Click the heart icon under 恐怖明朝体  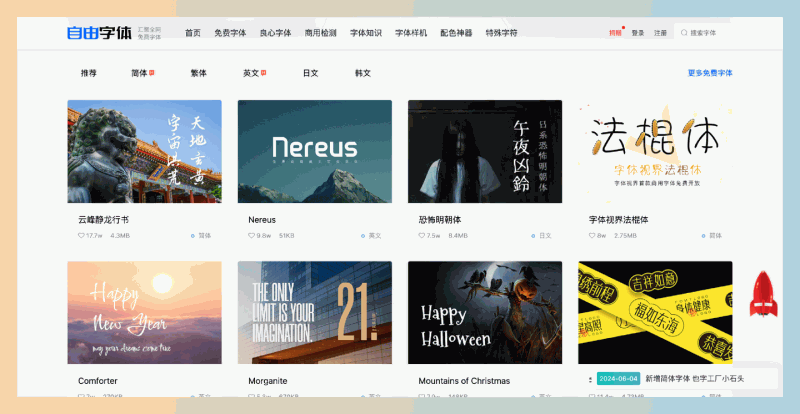421,236
